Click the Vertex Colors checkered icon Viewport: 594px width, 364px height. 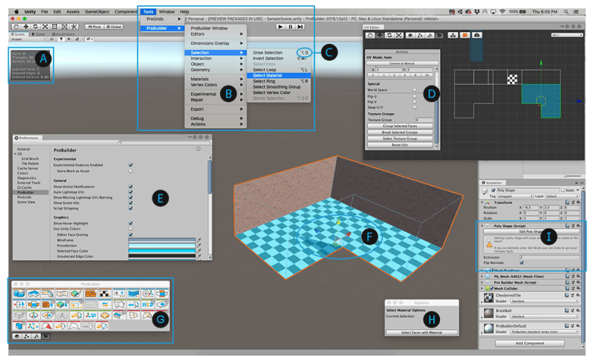(x=105, y=293)
